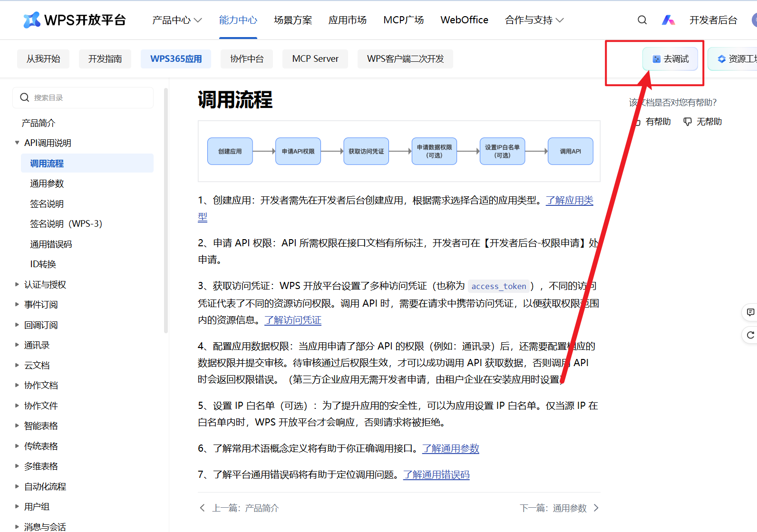
Task: Select 通用参数 in the sidebar
Action: coord(47,184)
